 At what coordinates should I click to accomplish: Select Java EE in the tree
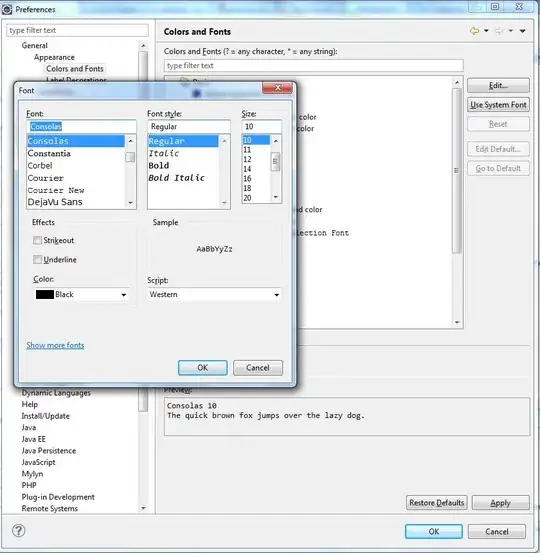pyautogui.click(x=34, y=439)
